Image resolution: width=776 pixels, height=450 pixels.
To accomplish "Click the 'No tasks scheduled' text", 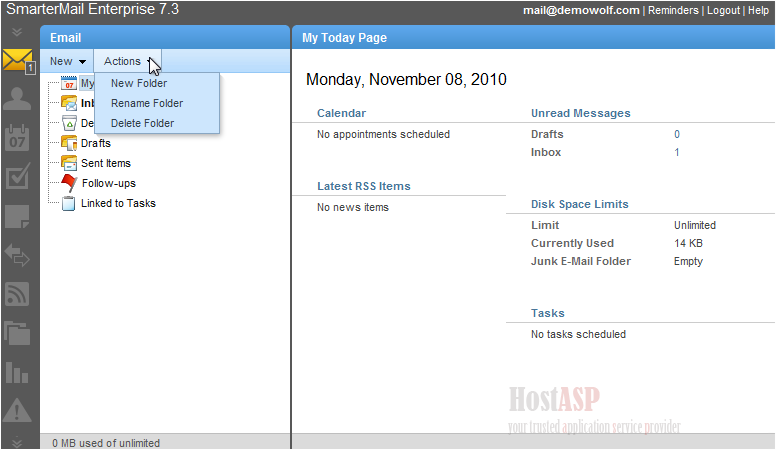I will pyautogui.click(x=578, y=334).
